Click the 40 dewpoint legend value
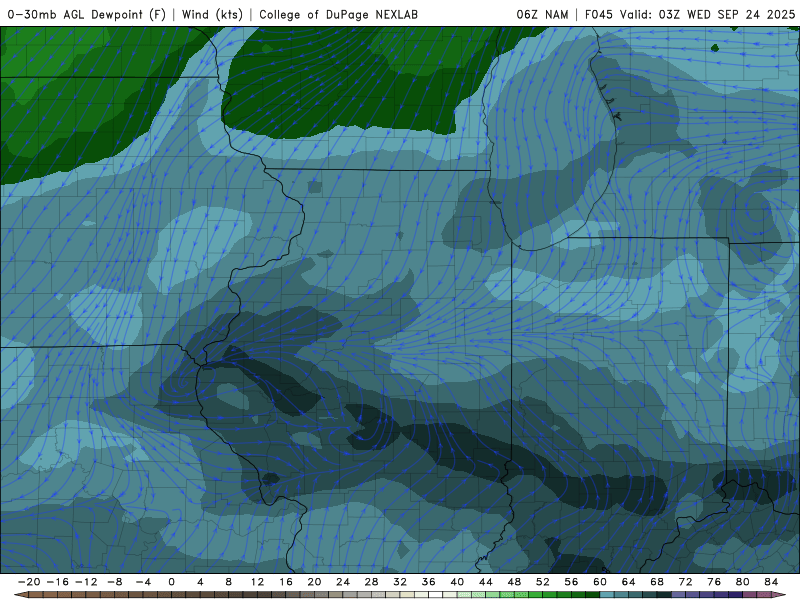Screen dimensions: 800x600 (457, 582)
